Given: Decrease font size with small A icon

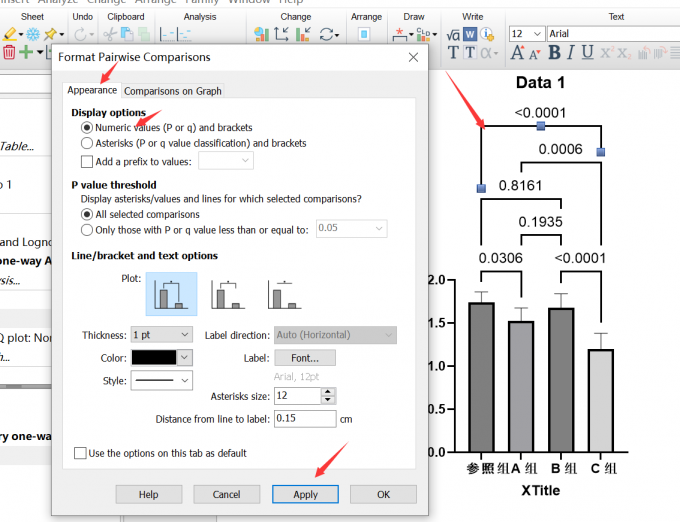Looking at the screenshot, I should click(535, 54).
